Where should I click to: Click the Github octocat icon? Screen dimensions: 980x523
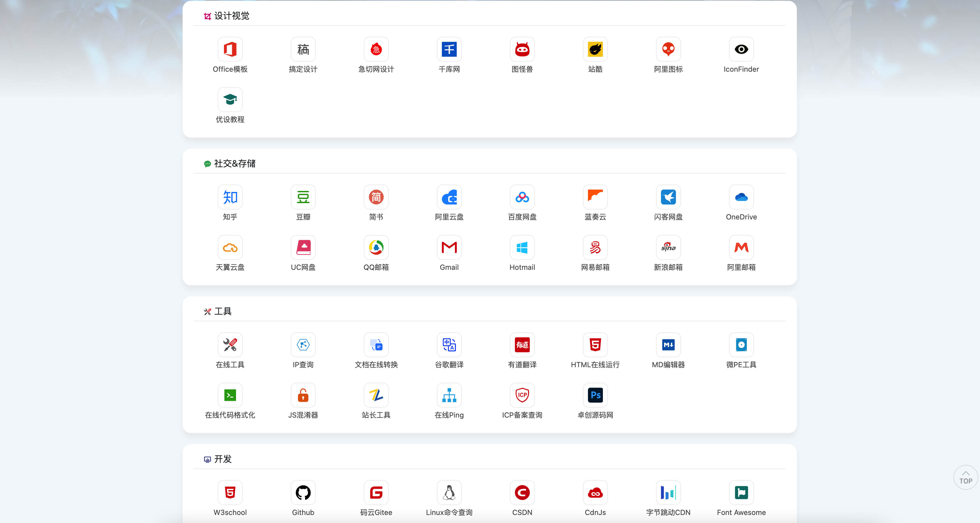point(303,493)
